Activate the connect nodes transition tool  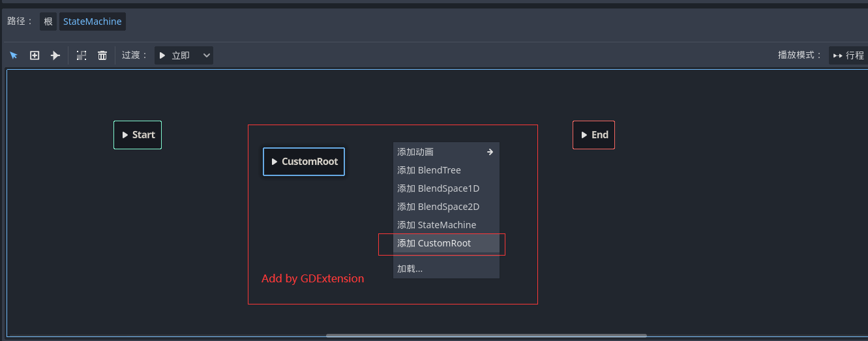click(x=55, y=55)
